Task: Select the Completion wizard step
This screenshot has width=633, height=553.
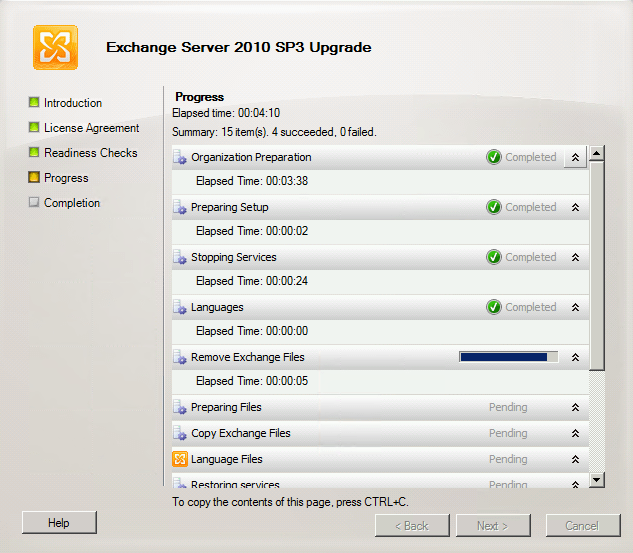Action: pos(72,203)
